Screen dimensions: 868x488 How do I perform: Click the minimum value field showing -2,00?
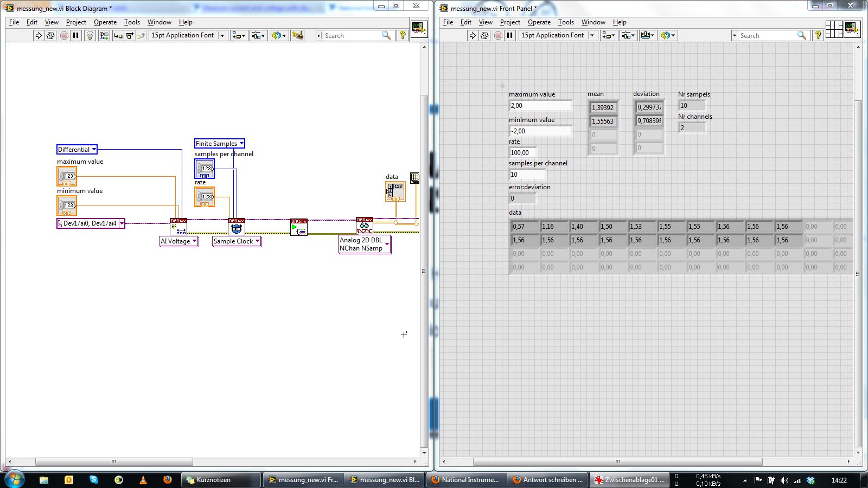[x=540, y=131]
